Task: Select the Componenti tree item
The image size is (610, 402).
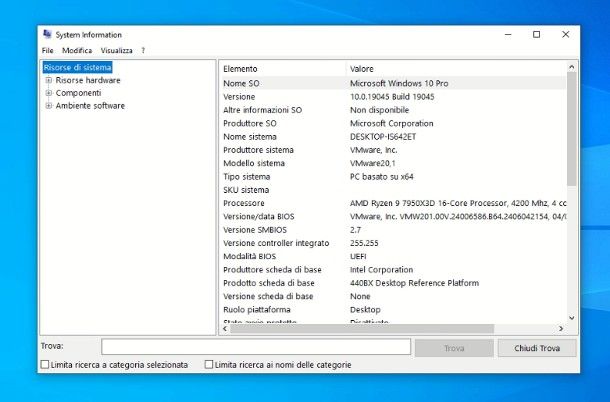Action: tap(78, 93)
